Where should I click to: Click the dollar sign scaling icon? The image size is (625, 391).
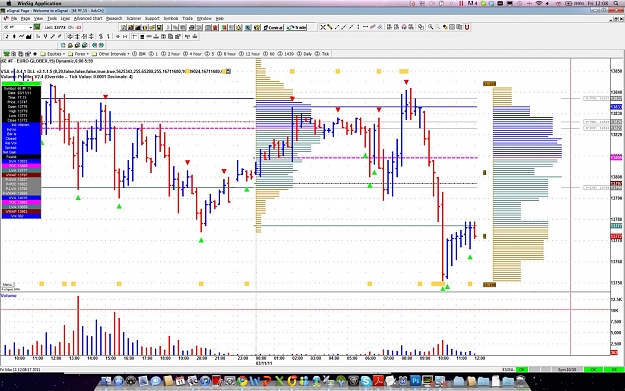coord(101,37)
